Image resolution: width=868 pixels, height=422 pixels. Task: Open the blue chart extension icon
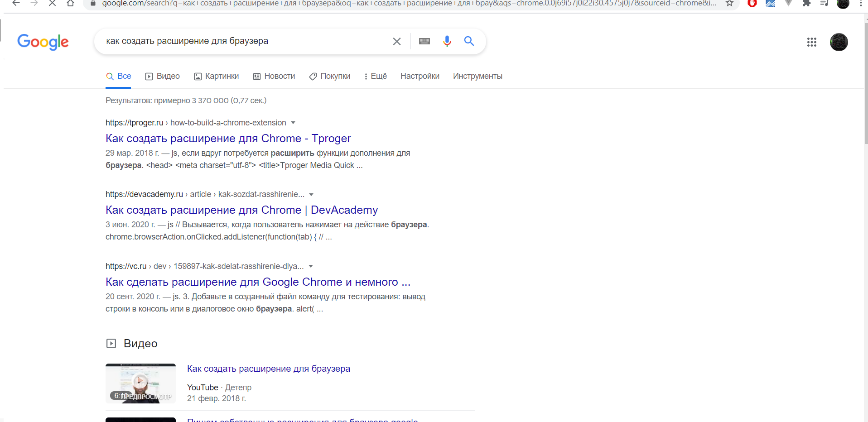770,4
